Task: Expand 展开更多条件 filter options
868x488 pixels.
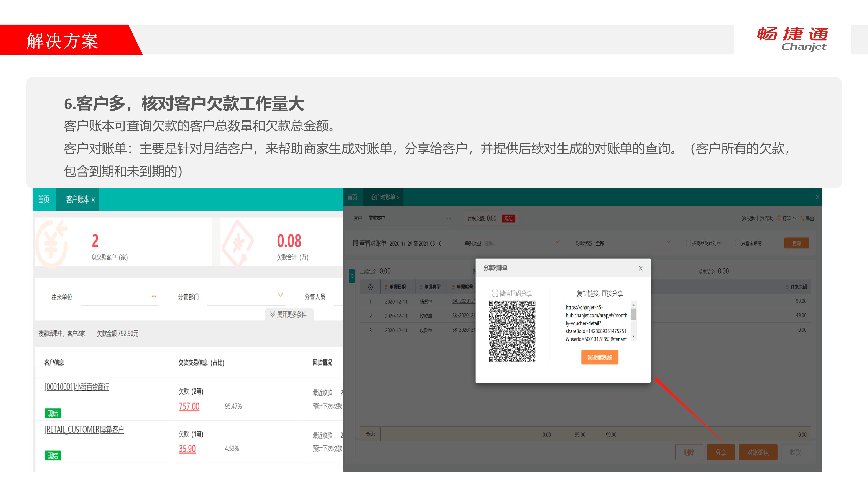Action: (x=288, y=314)
